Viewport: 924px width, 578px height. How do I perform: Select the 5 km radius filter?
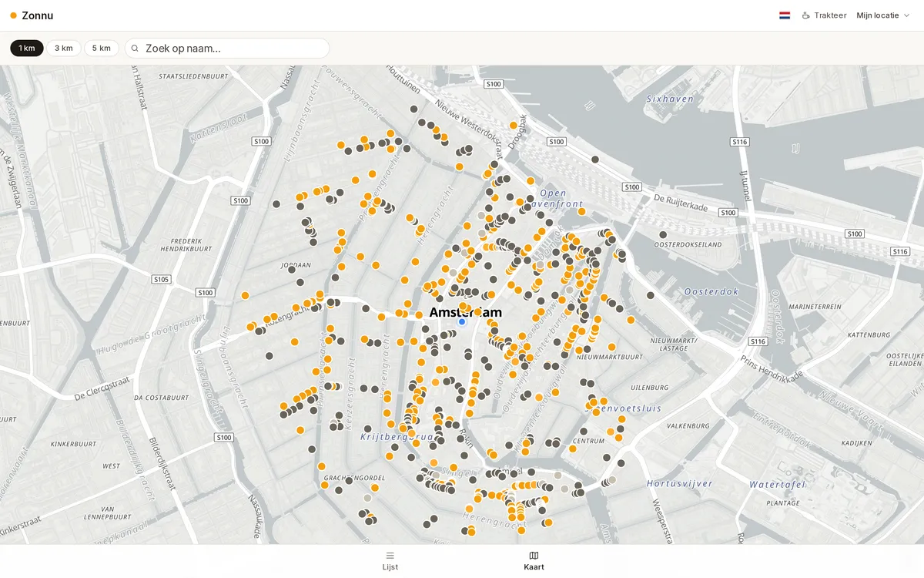(x=102, y=48)
